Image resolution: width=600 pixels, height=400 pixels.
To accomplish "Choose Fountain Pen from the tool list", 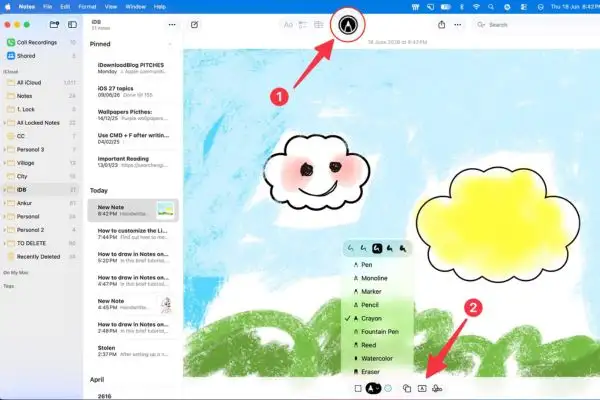I will (x=377, y=332).
